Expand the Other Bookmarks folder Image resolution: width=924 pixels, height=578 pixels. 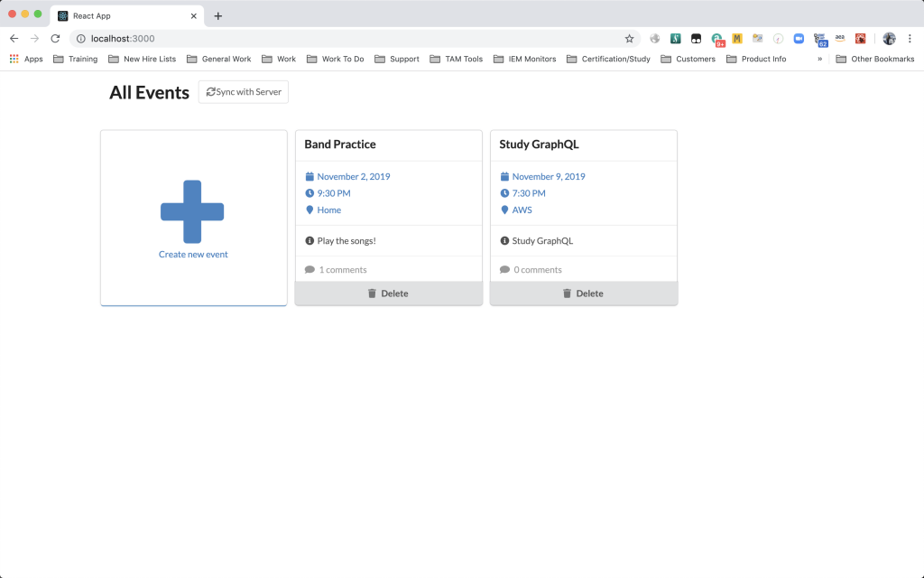pos(875,59)
